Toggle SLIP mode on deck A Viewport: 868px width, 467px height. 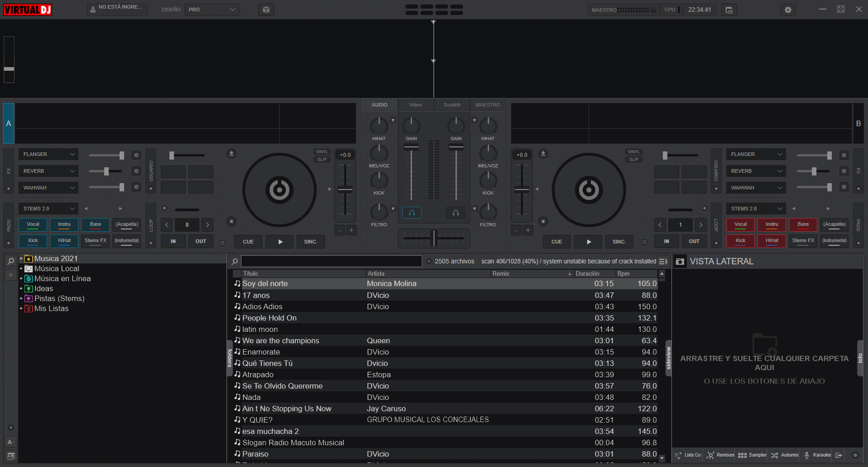322,159
